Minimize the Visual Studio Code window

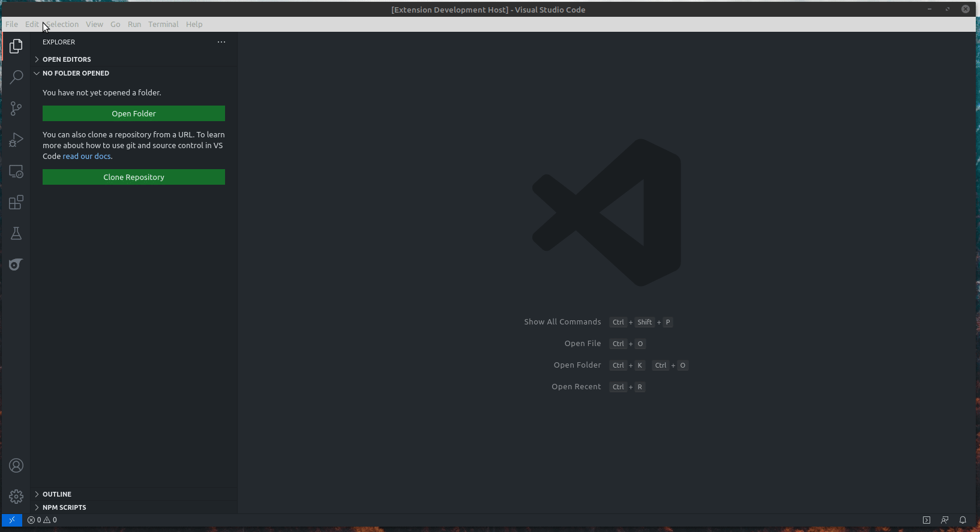point(930,9)
